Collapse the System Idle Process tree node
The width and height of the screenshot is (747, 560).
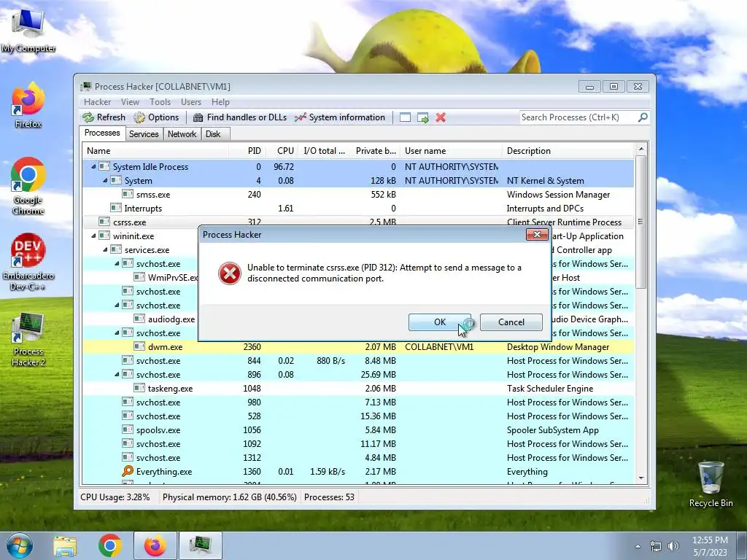point(93,167)
